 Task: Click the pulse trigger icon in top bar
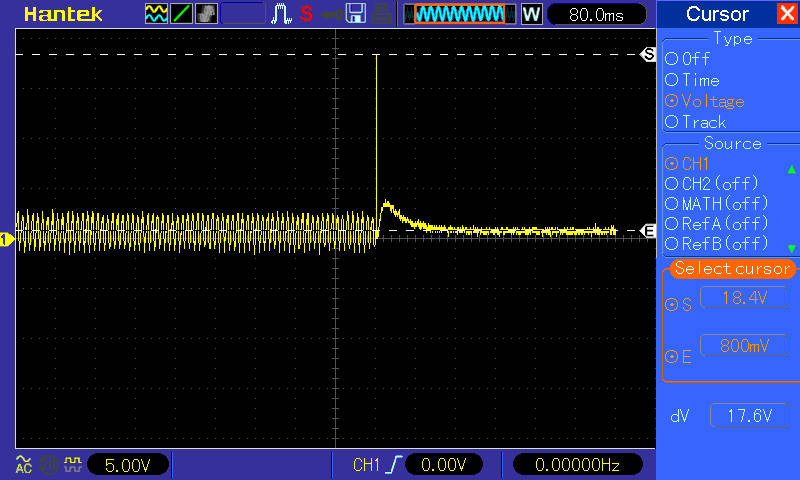coord(283,14)
